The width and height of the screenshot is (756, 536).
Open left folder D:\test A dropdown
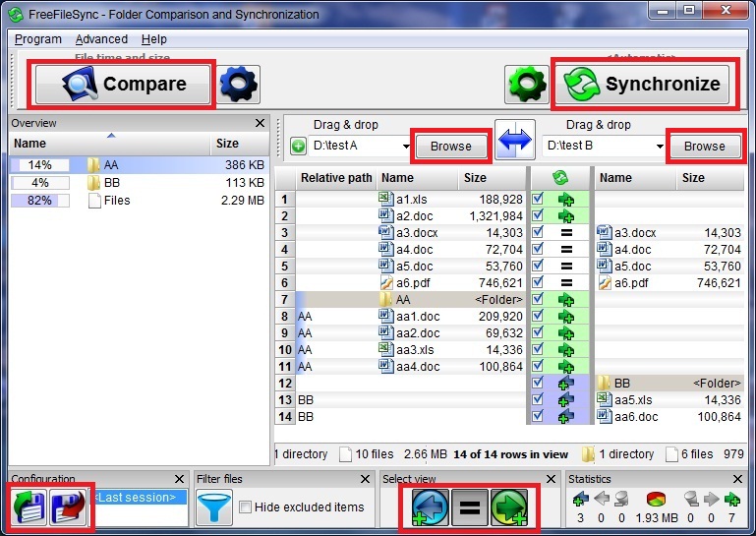point(406,147)
